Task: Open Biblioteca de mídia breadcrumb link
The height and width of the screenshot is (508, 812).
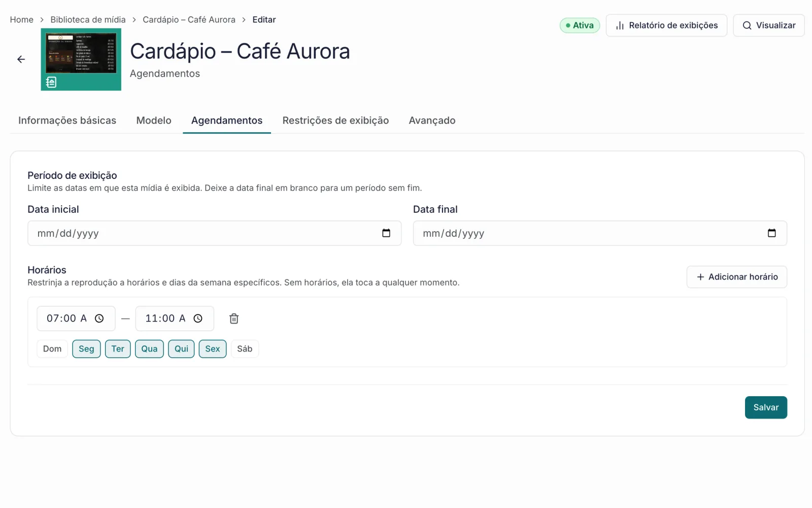Action: (x=88, y=20)
